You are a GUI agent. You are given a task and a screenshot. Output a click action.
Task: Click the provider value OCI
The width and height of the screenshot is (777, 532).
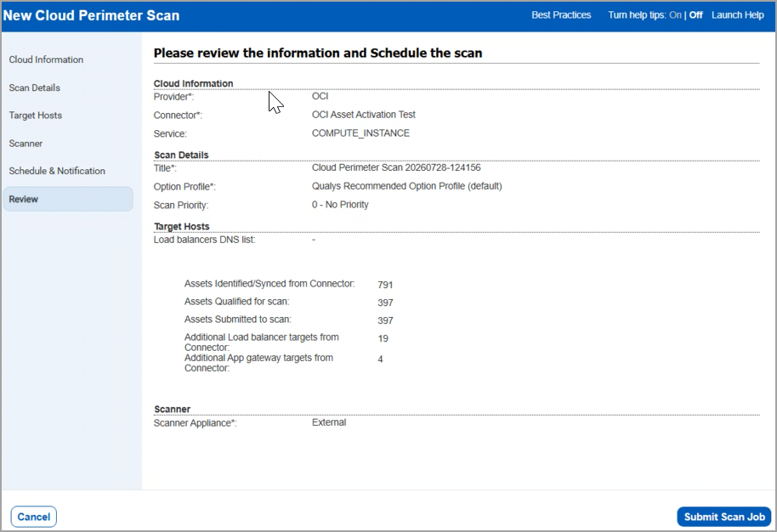(320, 96)
